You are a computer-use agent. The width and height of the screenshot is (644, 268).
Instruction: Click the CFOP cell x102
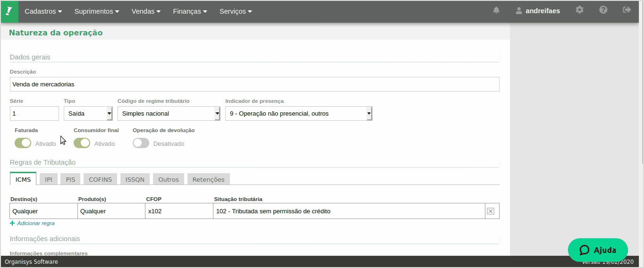(179, 211)
